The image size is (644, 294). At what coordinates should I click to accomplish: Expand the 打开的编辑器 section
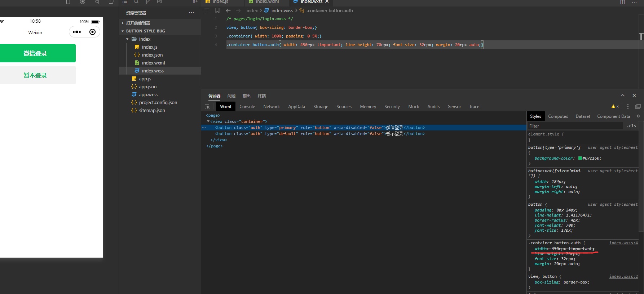coord(160,23)
